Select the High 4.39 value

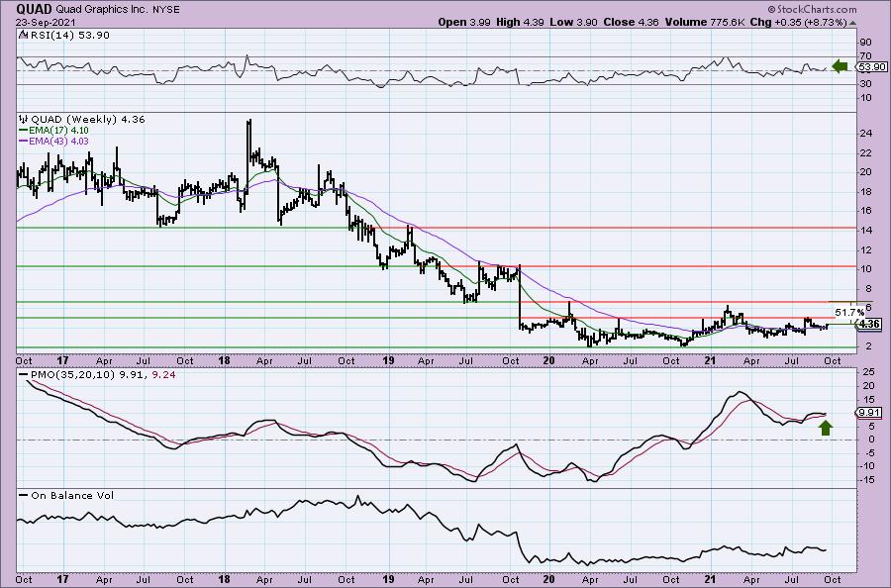520,22
